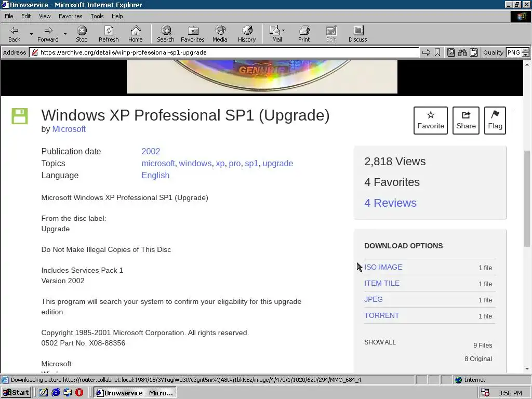The image size is (532, 399).
Task: Click the Forward arrow toolbar button
Action: pos(48,34)
